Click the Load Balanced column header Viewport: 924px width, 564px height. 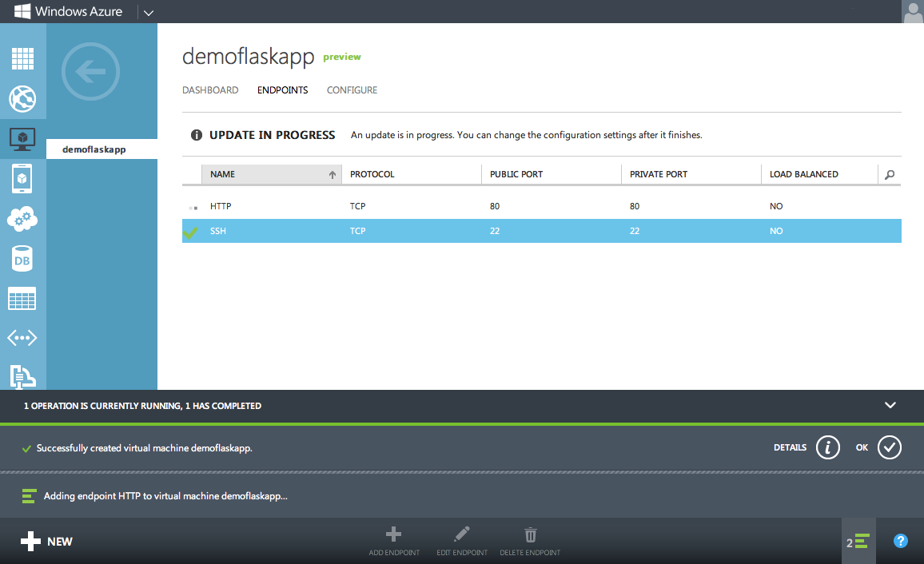pyautogui.click(x=819, y=174)
